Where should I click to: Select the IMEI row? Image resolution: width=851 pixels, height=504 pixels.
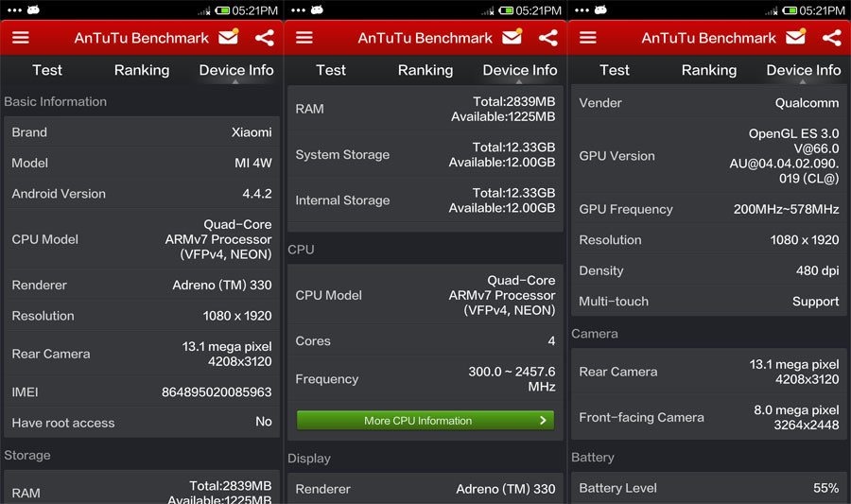(x=142, y=391)
